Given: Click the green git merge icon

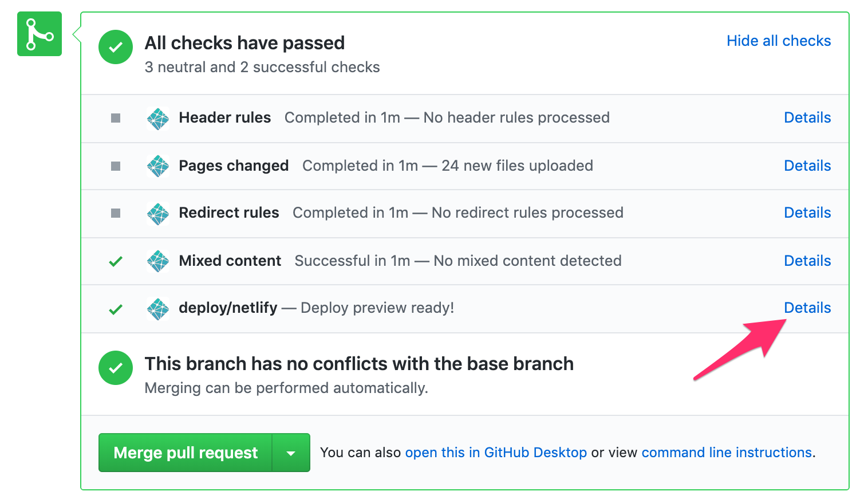Looking at the screenshot, I should pos(39,34).
